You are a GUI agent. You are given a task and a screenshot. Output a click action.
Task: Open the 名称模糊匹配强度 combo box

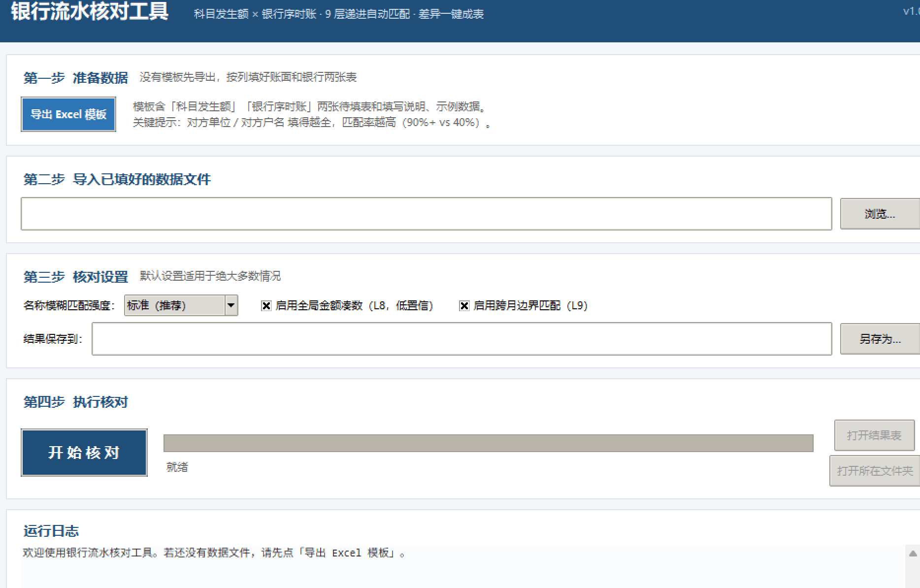pos(181,305)
